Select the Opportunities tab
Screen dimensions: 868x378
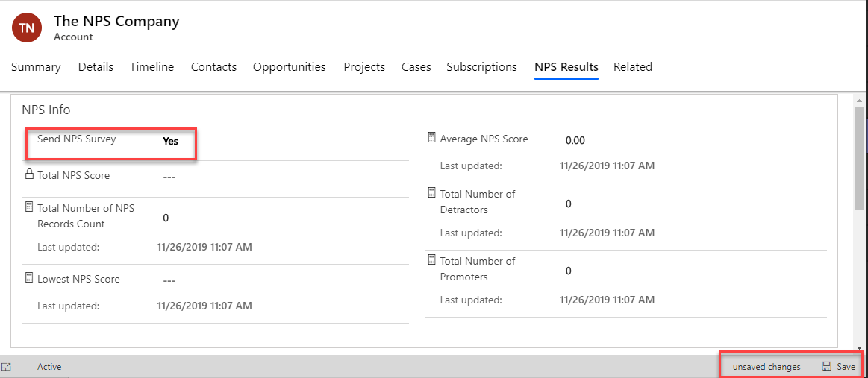290,67
